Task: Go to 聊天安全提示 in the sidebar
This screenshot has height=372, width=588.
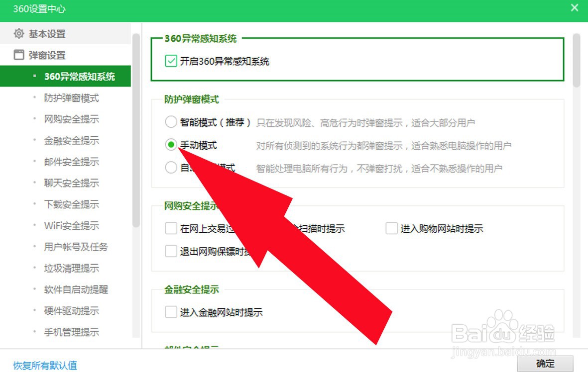Action: pos(71,183)
